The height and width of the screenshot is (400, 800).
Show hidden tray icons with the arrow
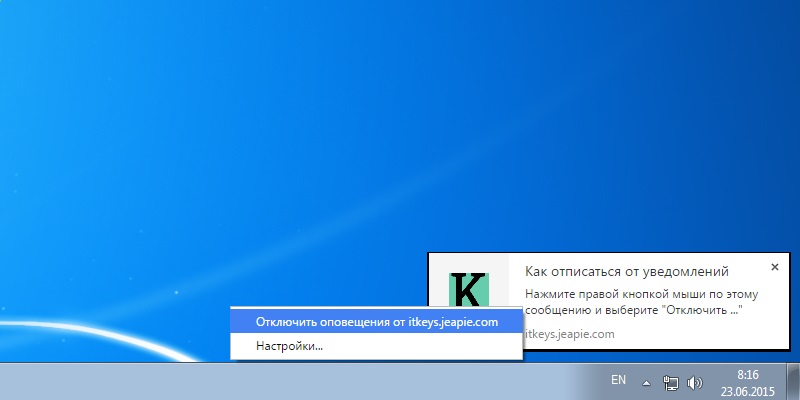(646, 382)
